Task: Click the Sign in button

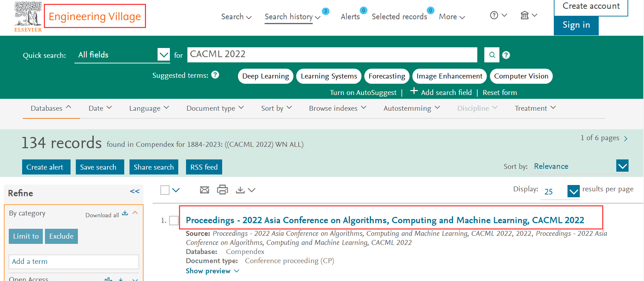Action: [x=576, y=25]
